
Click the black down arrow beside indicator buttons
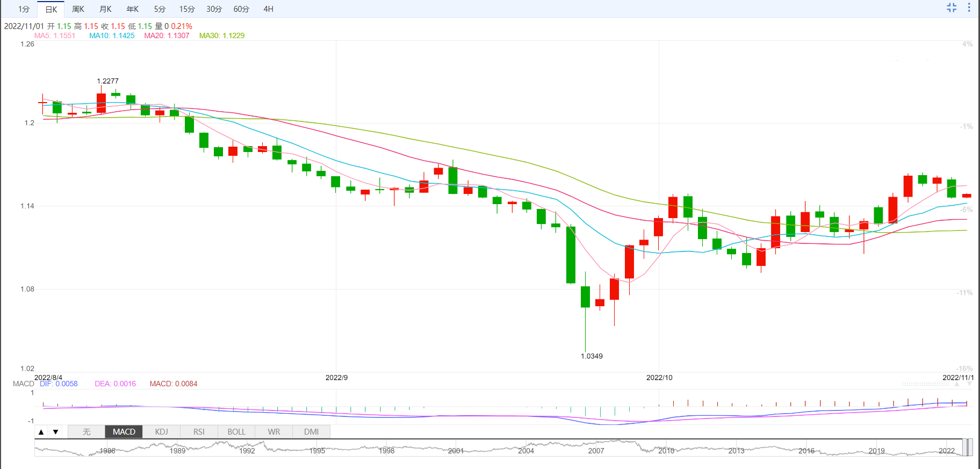[55, 432]
